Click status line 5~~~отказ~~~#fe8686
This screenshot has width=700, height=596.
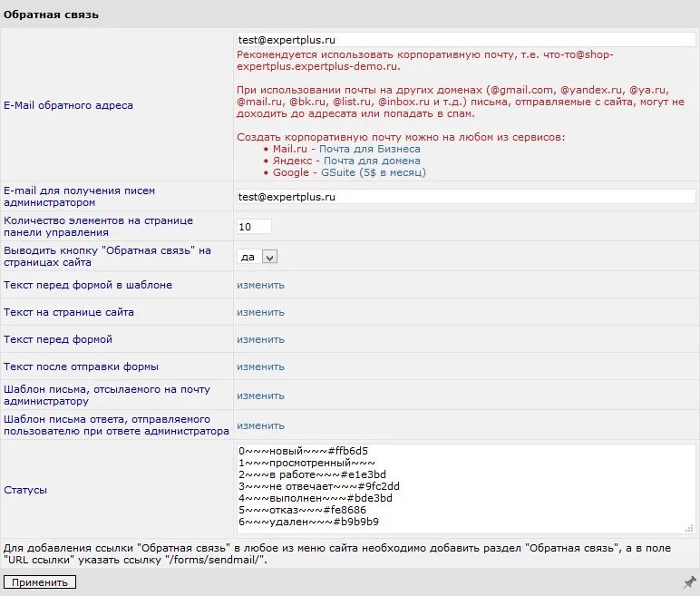tap(302, 510)
